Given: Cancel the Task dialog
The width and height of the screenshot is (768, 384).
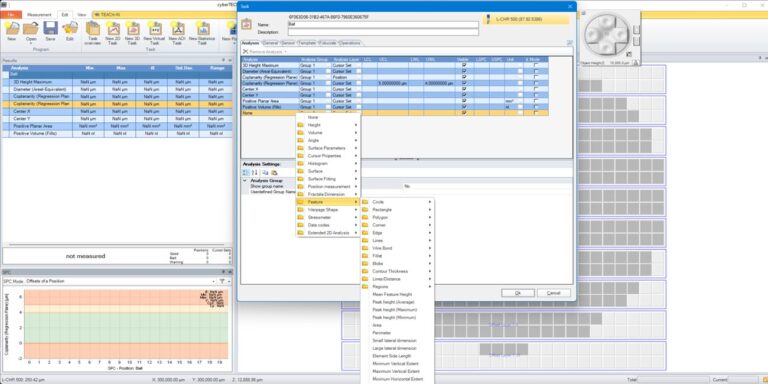Looking at the screenshot, I should pos(553,293).
